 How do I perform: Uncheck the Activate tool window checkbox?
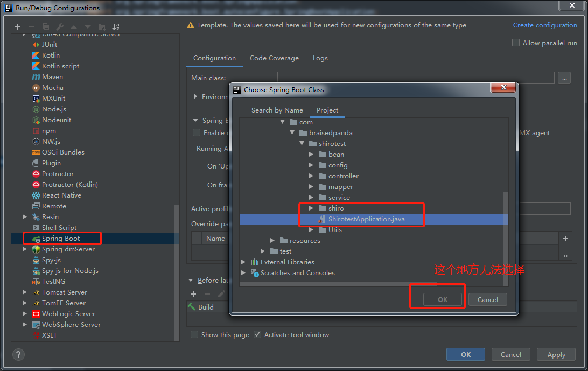[x=257, y=334]
